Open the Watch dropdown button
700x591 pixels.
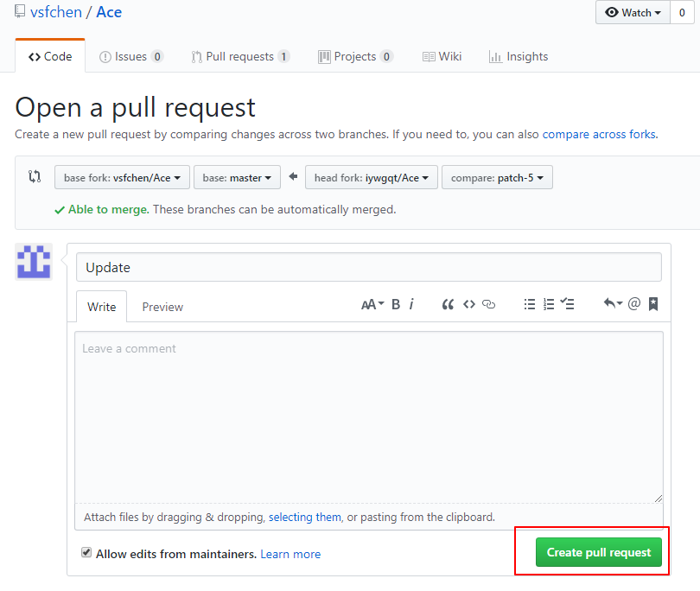(633, 12)
